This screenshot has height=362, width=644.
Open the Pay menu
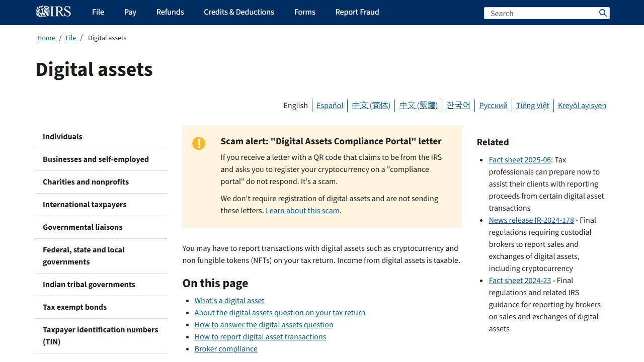(x=130, y=12)
